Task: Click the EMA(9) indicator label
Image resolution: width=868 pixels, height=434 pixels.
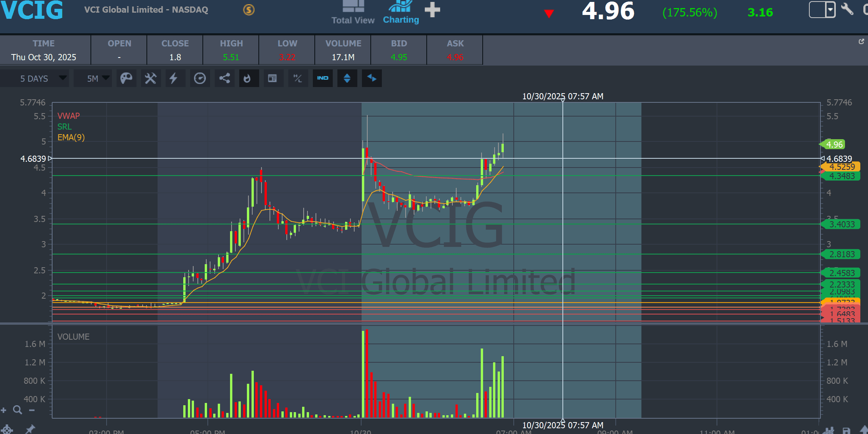Action: (x=71, y=137)
